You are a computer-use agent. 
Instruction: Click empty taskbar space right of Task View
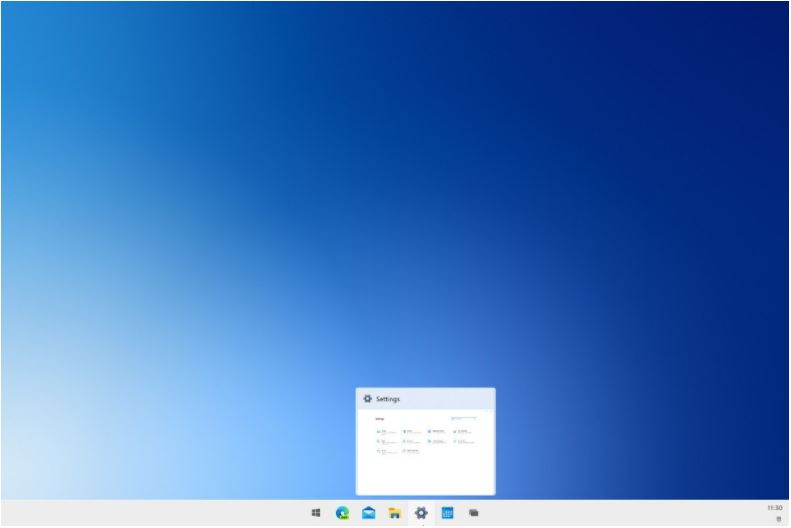(x=600, y=513)
